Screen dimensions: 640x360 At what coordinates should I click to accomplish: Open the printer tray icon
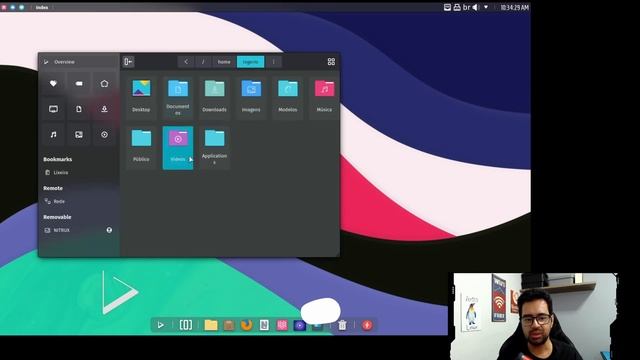457,7
